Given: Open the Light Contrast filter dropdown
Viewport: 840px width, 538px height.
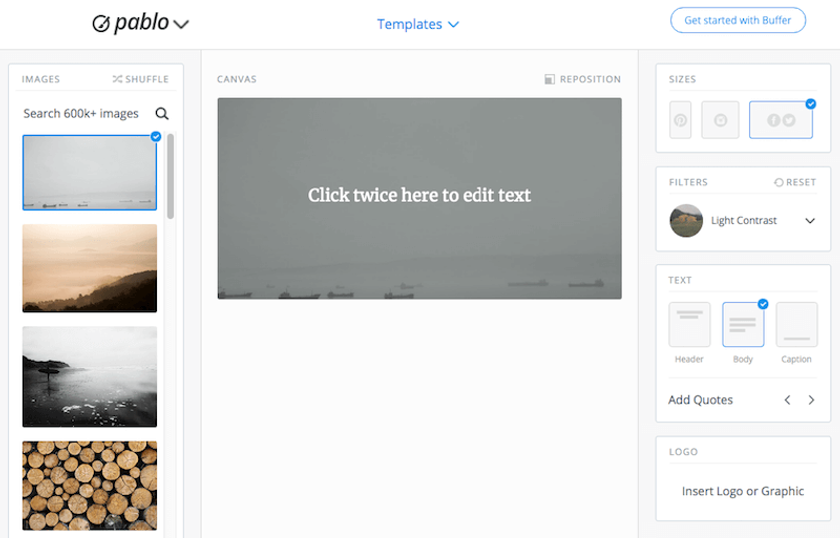Looking at the screenshot, I should [743, 221].
